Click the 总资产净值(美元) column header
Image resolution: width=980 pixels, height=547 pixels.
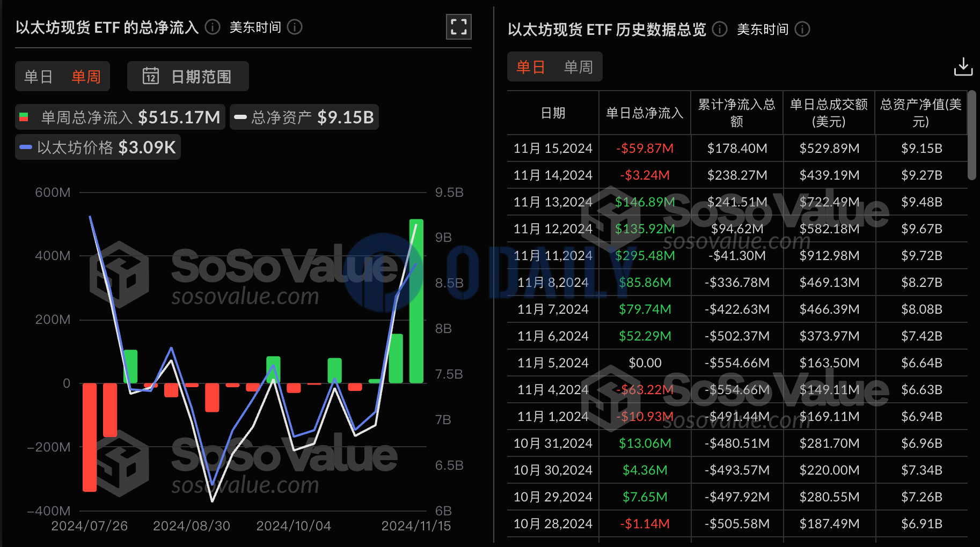click(x=921, y=113)
